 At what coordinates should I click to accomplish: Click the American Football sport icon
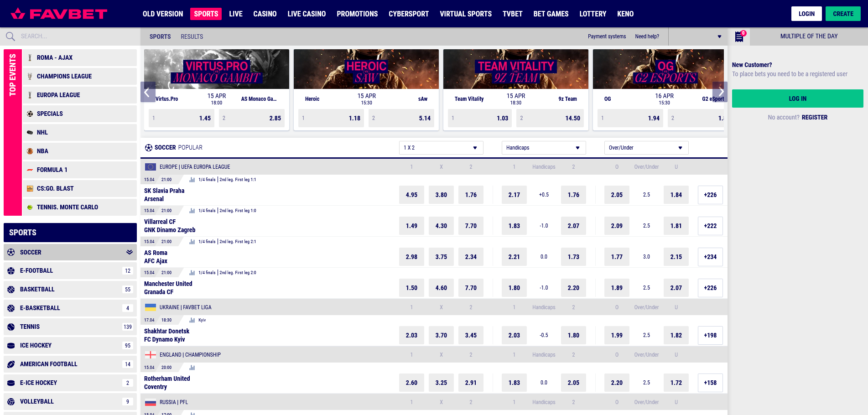11,364
